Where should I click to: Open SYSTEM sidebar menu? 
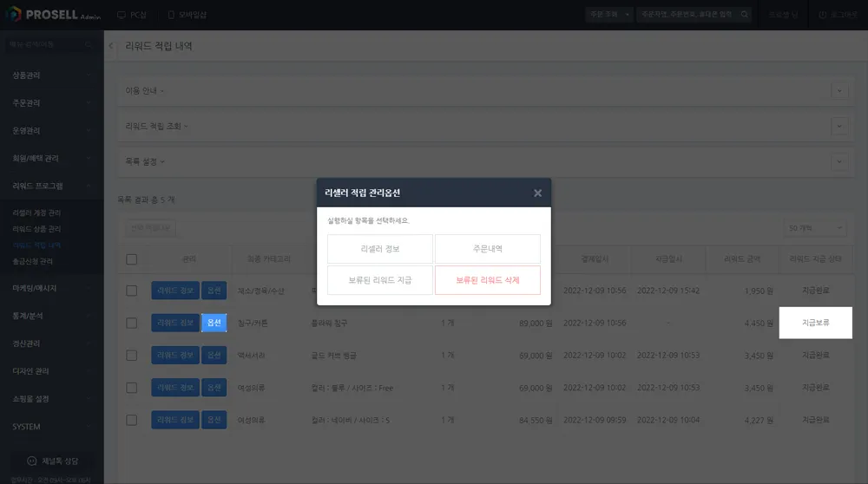[51, 427]
